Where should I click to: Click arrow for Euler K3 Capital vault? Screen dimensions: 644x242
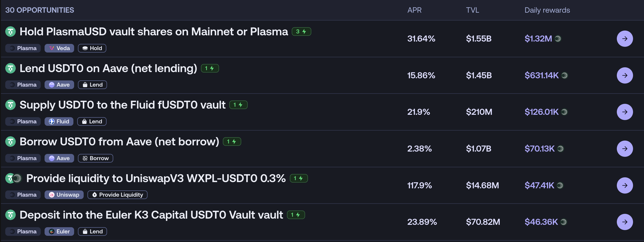click(x=624, y=222)
